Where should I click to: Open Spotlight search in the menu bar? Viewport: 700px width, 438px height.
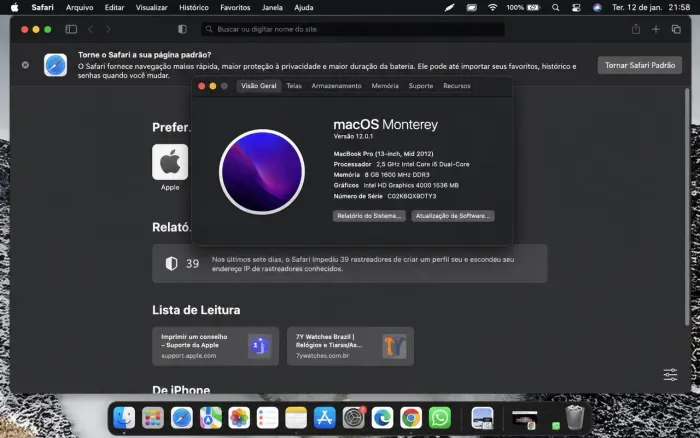[x=555, y=7]
